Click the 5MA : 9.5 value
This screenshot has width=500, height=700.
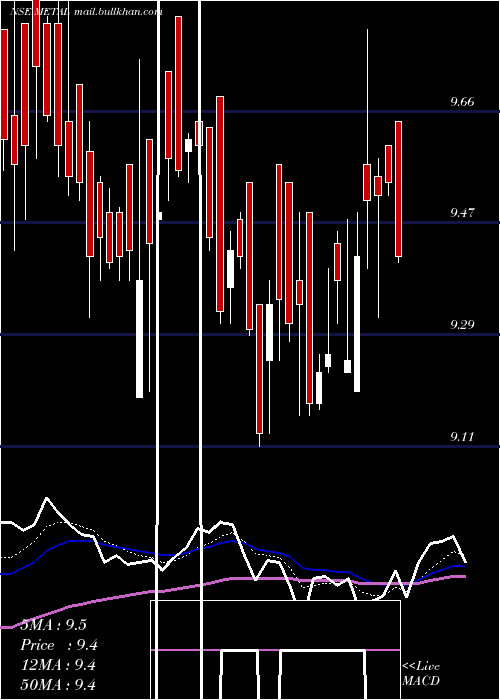(54, 625)
